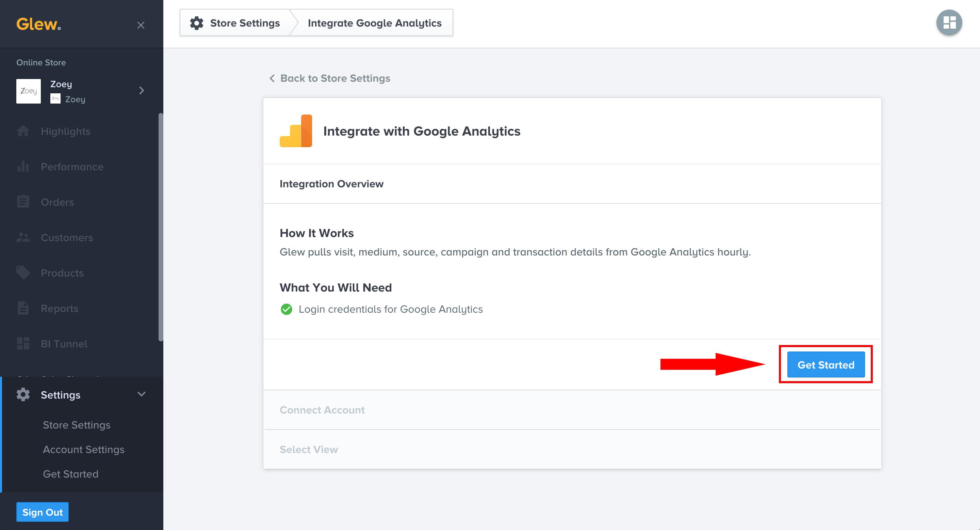The width and height of the screenshot is (980, 530).
Task: Click the BI Tunnel dashboard icon
Action: (x=23, y=343)
